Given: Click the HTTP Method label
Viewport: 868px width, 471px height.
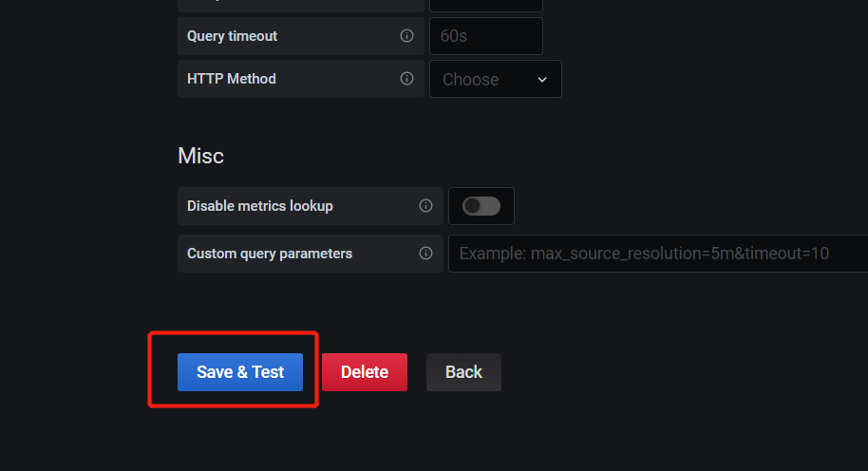Looking at the screenshot, I should tap(232, 79).
